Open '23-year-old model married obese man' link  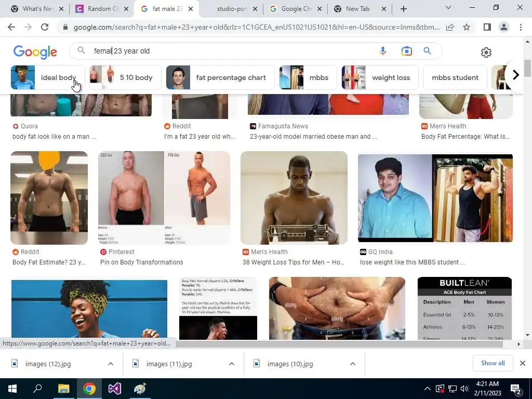tap(313, 137)
